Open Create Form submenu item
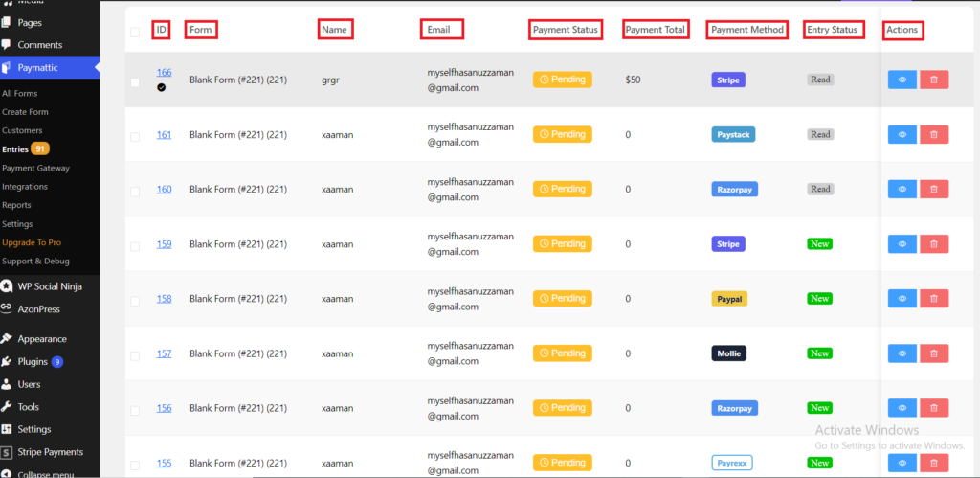The width and height of the screenshot is (980, 478). click(x=25, y=112)
